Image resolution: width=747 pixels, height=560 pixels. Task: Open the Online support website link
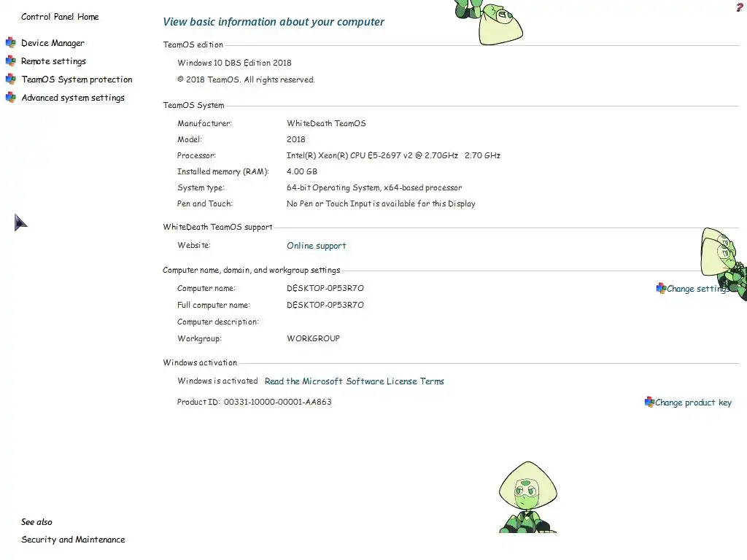coord(317,246)
